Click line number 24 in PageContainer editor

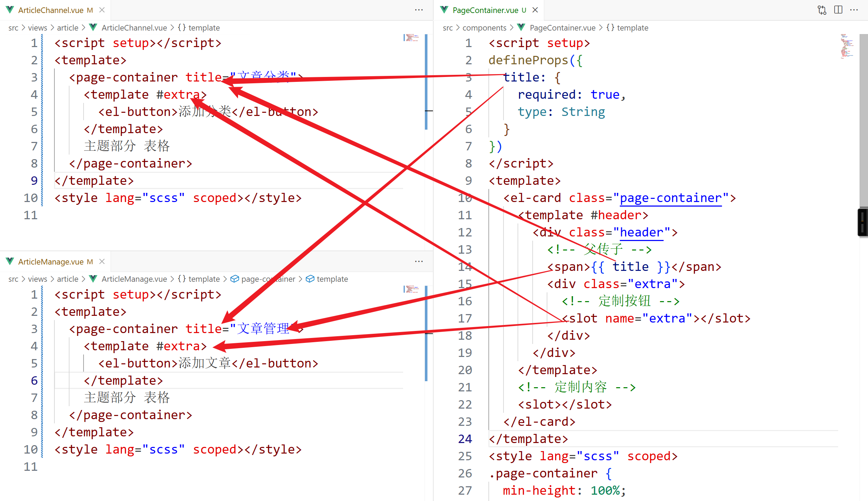click(465, 439)
